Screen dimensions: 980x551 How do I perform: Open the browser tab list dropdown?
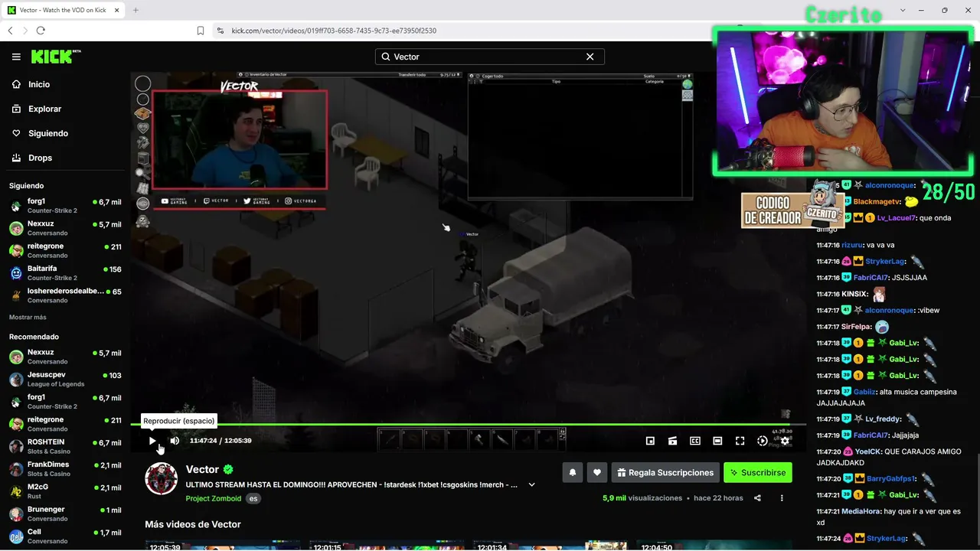903,10
